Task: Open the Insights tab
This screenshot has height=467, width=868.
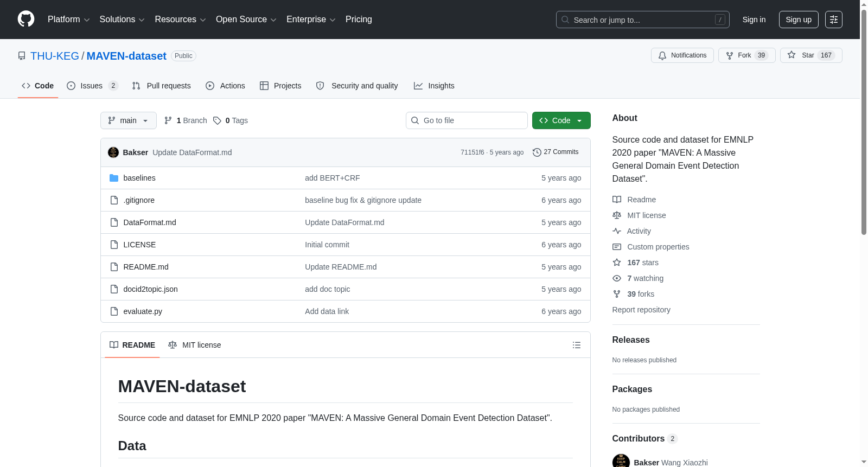Action: tap(434, 86)
